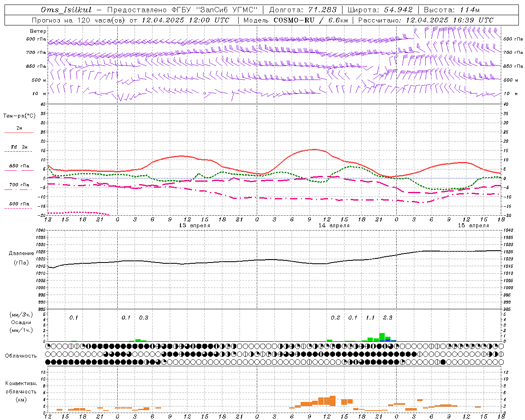525x420 pixels.
Task: Click the '14 апреля' date label
Action: (334, 226)
